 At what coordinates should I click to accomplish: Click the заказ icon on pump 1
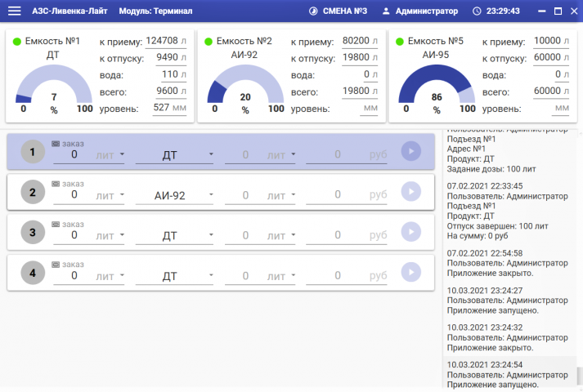tap(56, 144)
